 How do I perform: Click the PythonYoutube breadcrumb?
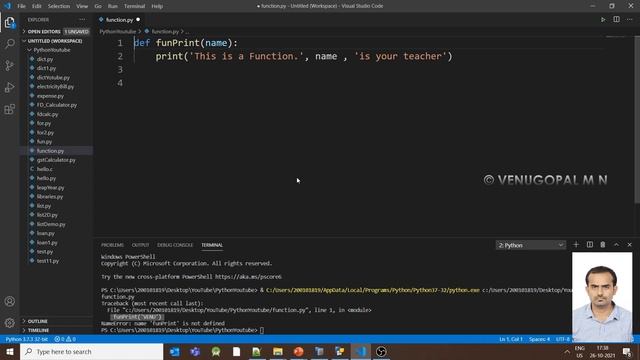click(x=118, y=31)
